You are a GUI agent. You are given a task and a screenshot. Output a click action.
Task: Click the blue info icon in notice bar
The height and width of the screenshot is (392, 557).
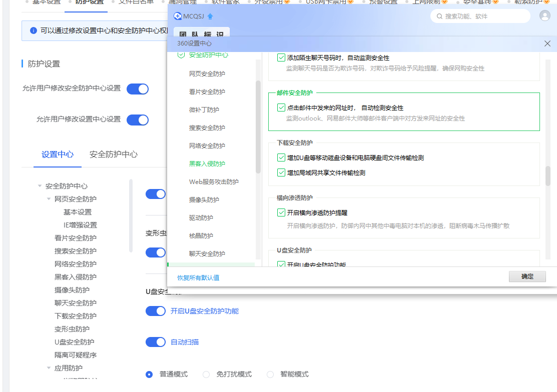[x=34, y=30]
